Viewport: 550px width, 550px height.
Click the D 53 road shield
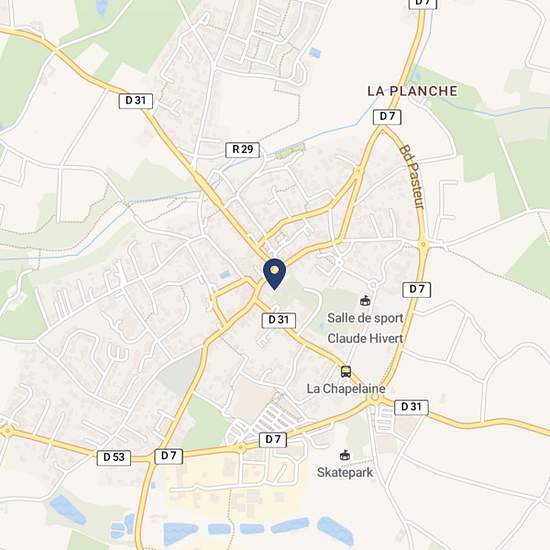pos(114,457)
